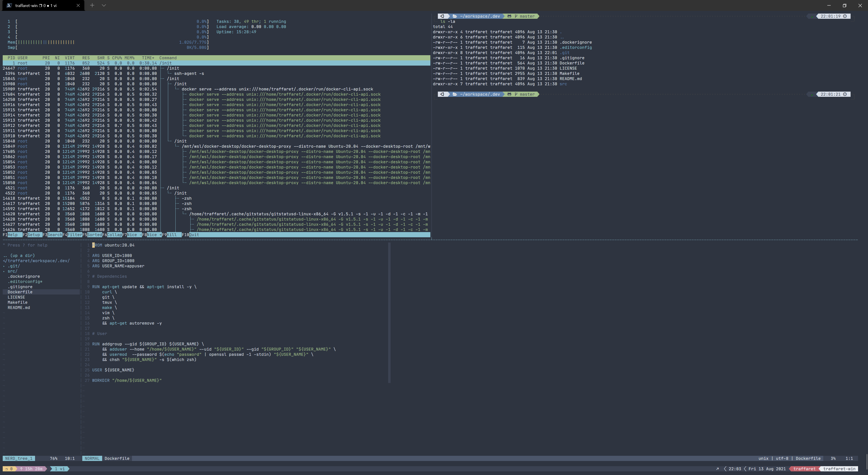Click the Mem usage meter bar in htop
Viewport: 868px width, 475px height.
point(108,43)
